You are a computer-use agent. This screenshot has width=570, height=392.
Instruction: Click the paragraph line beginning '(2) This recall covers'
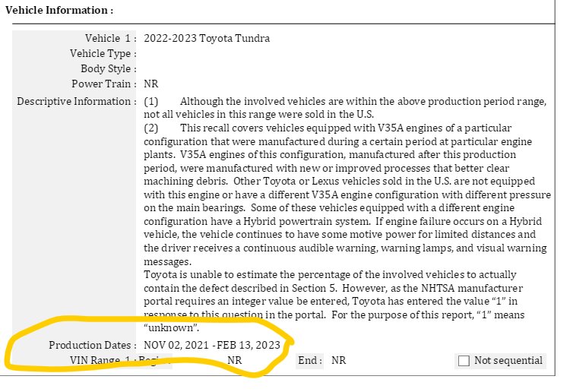328,128
